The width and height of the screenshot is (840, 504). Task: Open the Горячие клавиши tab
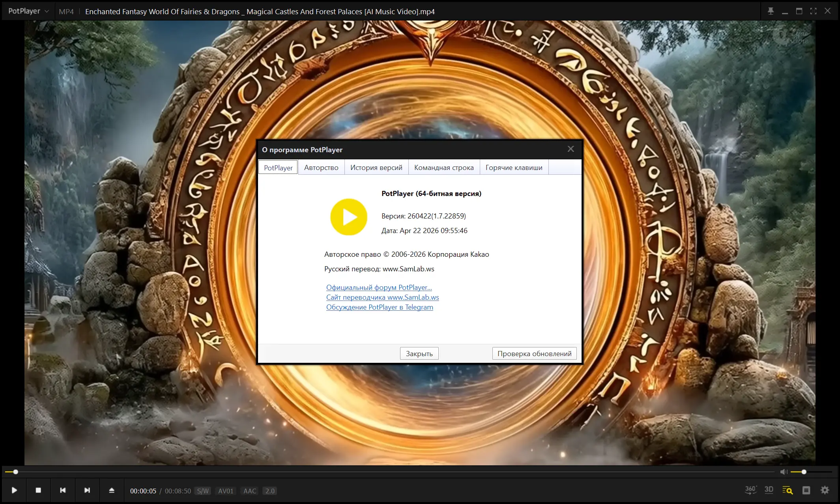pos(514,168)
